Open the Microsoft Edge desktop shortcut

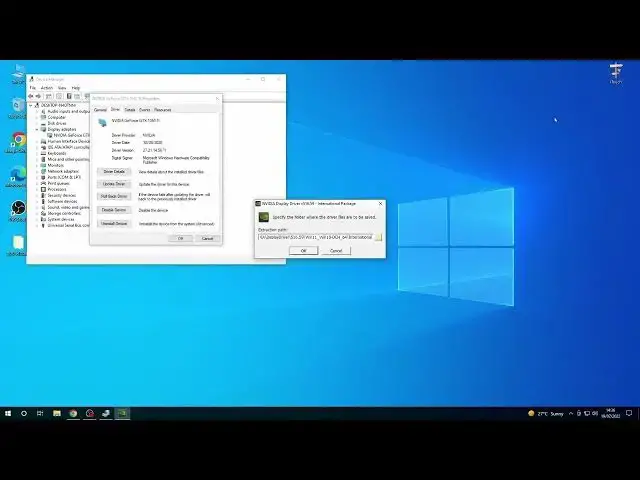17,177
